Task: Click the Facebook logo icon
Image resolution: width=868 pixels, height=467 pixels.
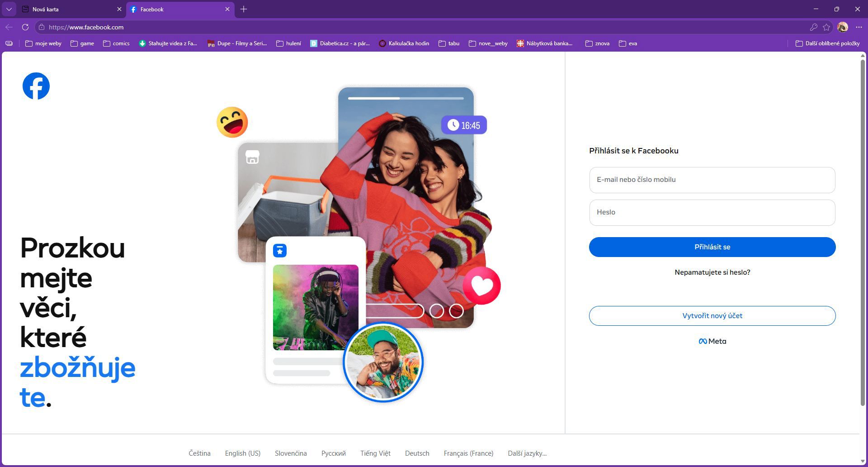Action: click(36, 86)
